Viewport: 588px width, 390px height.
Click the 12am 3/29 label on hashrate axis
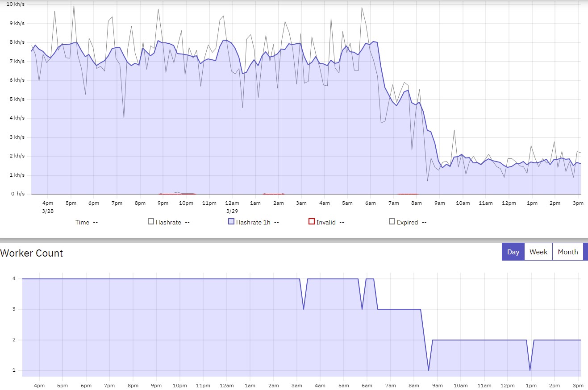(232, 207)
